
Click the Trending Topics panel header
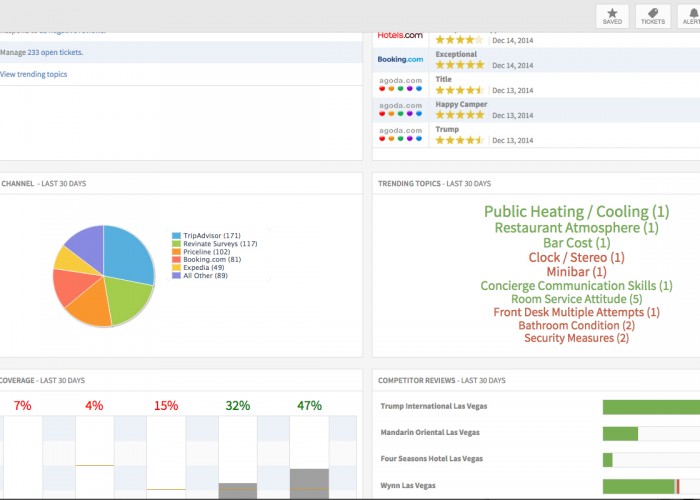pyautogui.click(x=434, y=183)
